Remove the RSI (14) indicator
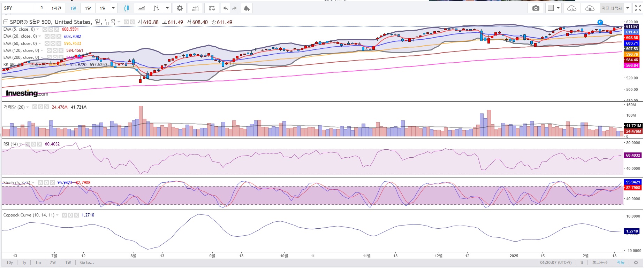This screenshot has height=268, width=644. tap(40, 144)
